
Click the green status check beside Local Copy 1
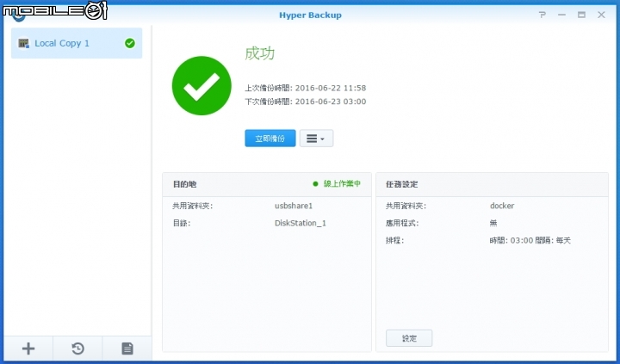(130, 43)
